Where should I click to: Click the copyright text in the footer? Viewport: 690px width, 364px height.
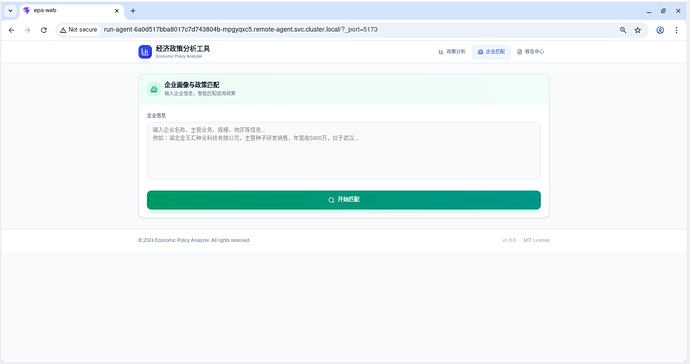pyautogui.click(x=194, y=240)
